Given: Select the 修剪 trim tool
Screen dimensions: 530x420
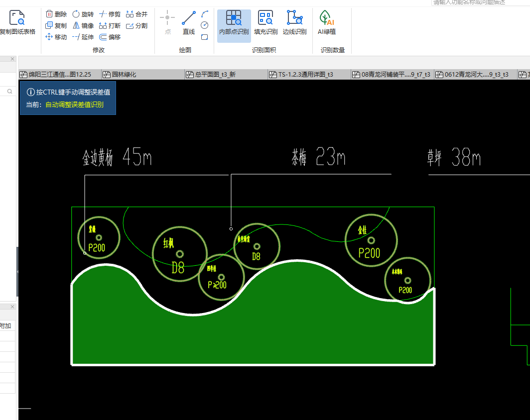Looking at the screenshot, I should (x=110, y=14).
